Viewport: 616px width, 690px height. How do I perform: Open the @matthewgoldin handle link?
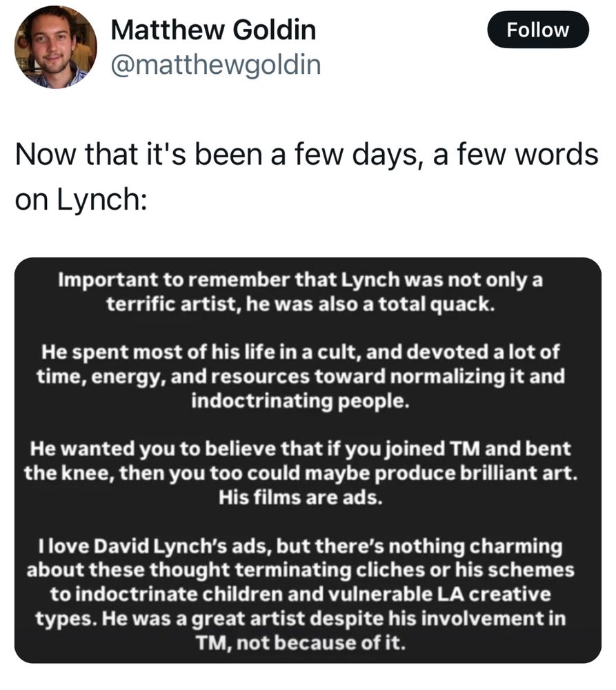point(215,65)
